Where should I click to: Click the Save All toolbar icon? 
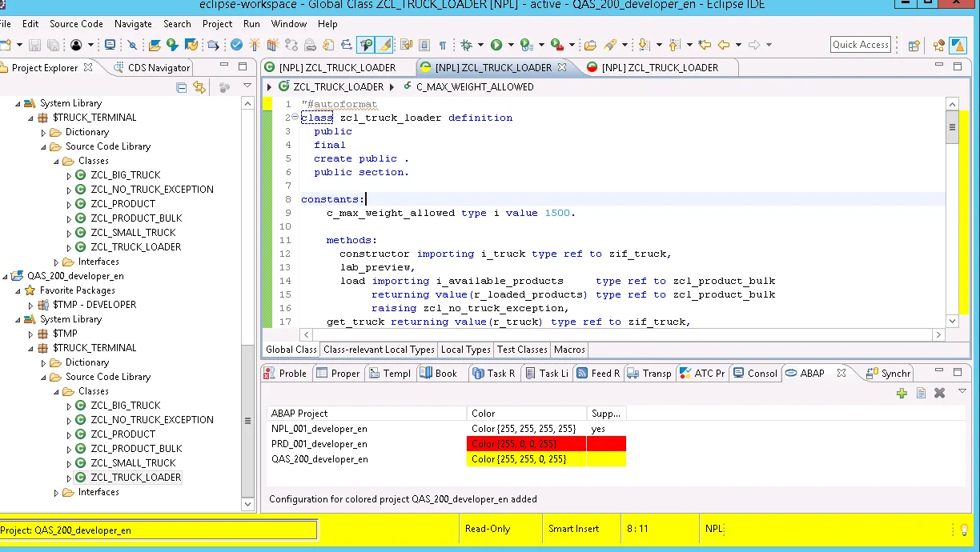tap(53, 45)
